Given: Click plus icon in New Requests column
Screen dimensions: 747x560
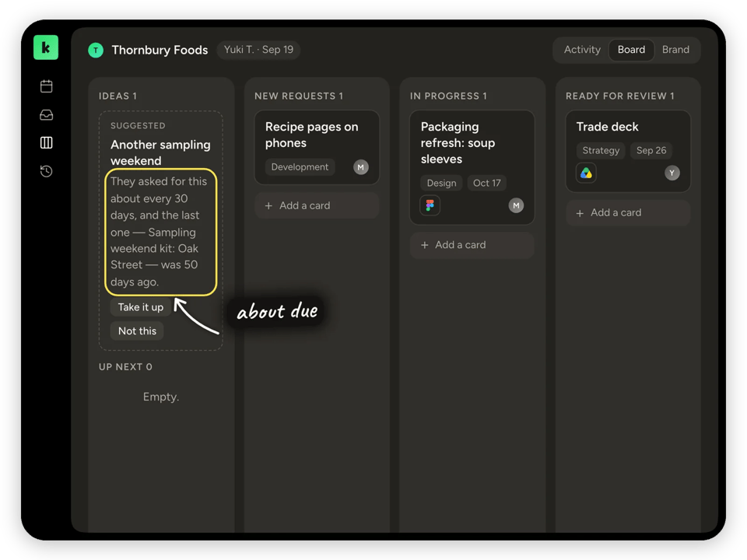Looking at the screenshot, I should 268,205.
